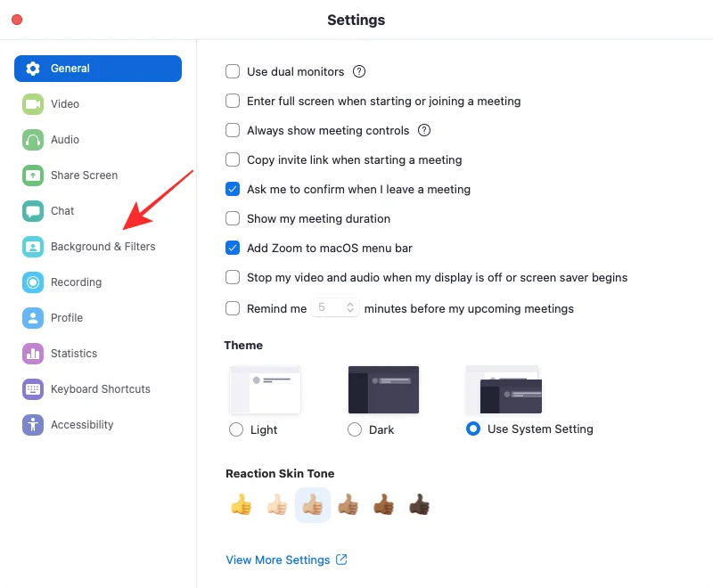
Task: Select the General settings button
Action: click(98, 69)
